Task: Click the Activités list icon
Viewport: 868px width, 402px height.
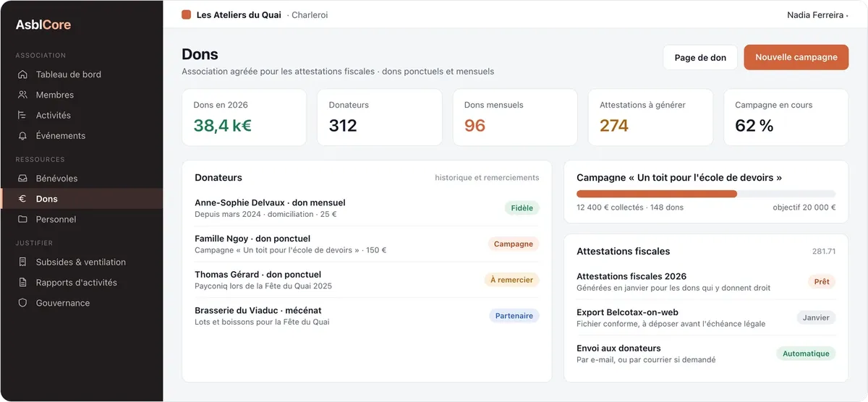Action: point(22,115)
